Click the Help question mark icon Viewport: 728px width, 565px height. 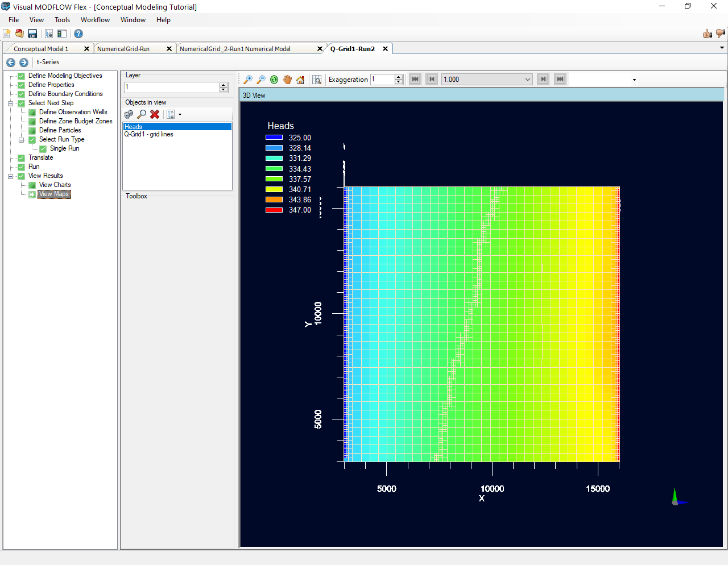click(x=78, y=34)
